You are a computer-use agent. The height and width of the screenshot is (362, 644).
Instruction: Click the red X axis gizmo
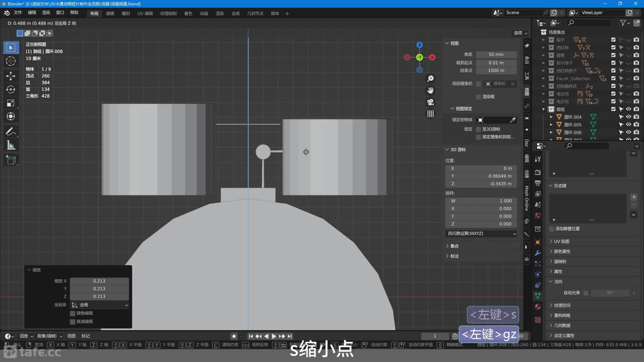(x=432, y=57)
